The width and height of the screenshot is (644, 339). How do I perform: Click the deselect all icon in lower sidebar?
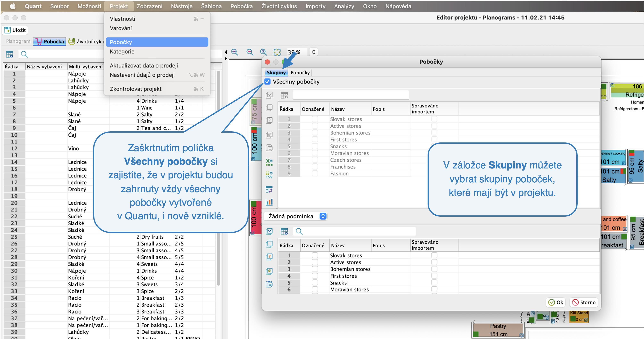click(x=269, y=244)
